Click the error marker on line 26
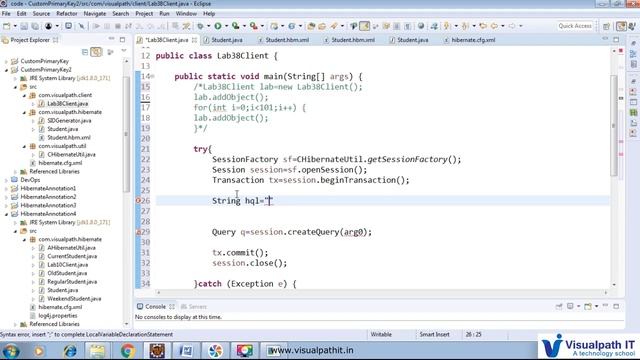This screenshot has width=640, height=360. (138, 200)
